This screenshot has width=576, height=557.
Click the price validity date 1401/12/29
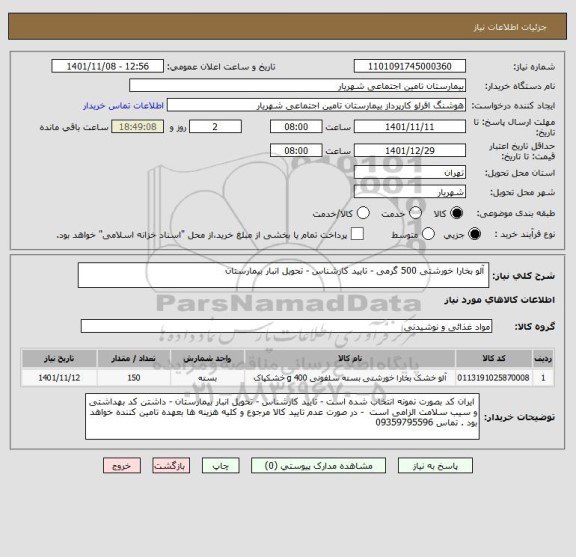point(410,151)
